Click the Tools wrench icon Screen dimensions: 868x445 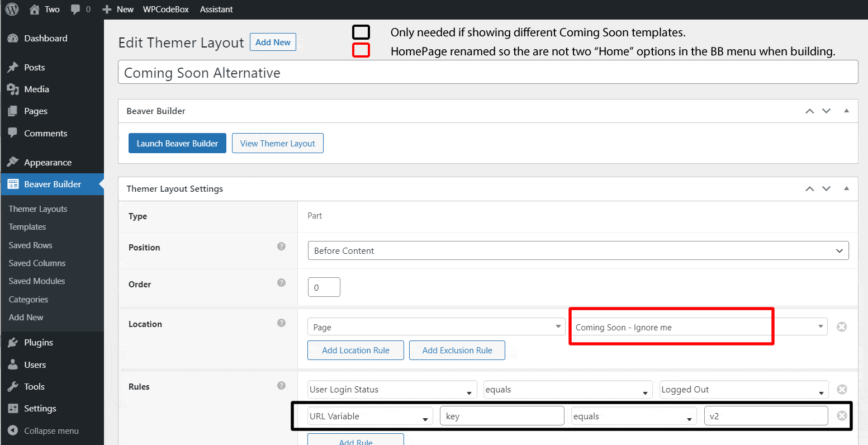coord(12,386)
